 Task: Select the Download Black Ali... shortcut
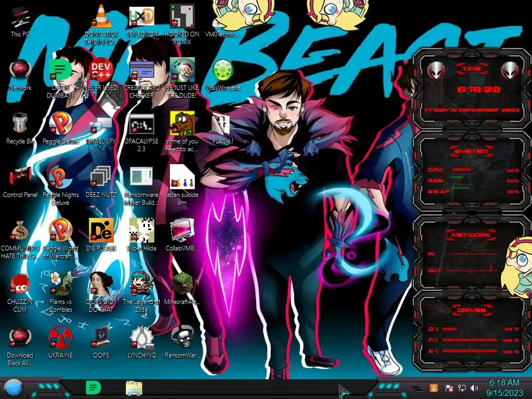(x=20, y=347)
